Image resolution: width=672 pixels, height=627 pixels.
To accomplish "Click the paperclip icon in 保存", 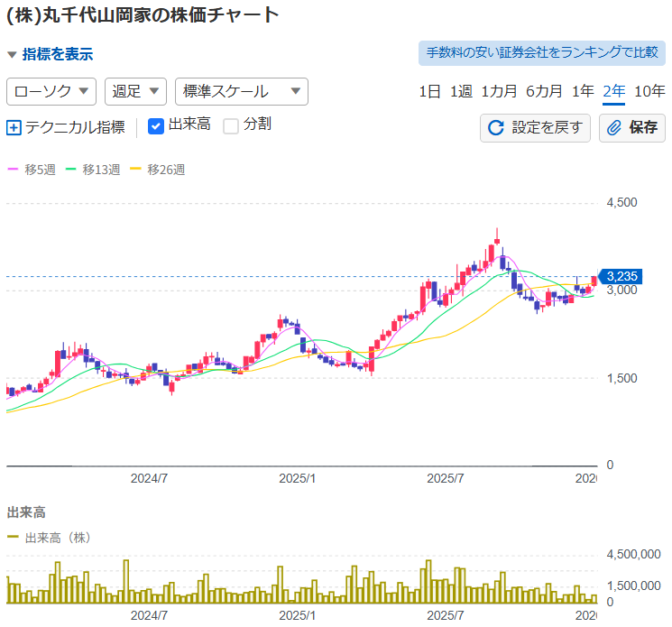I will (614, 127).
